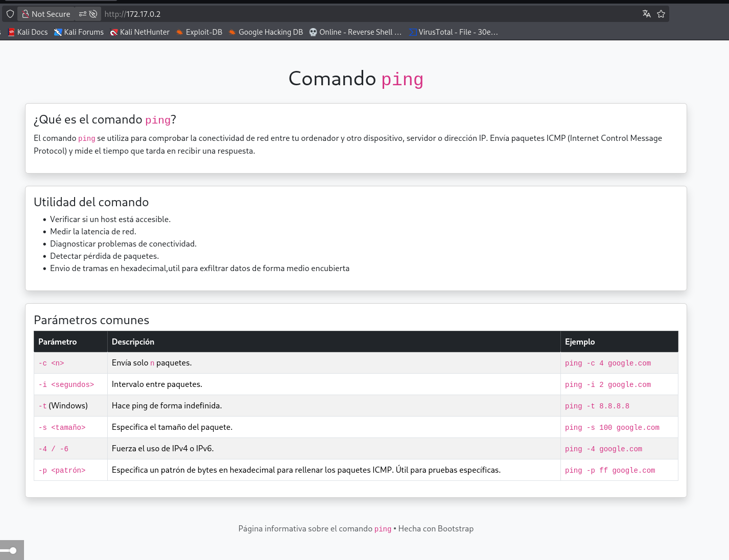This screenshot has height=560, width=729.
Task: Click the Kali NetHunter bookmark favicon
Action: (x=114, y=32)
